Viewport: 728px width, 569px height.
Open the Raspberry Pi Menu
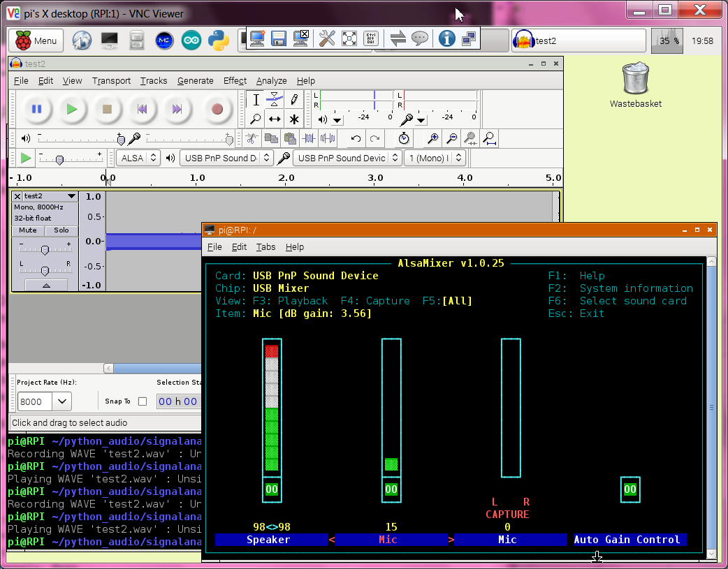coord(36,40)
